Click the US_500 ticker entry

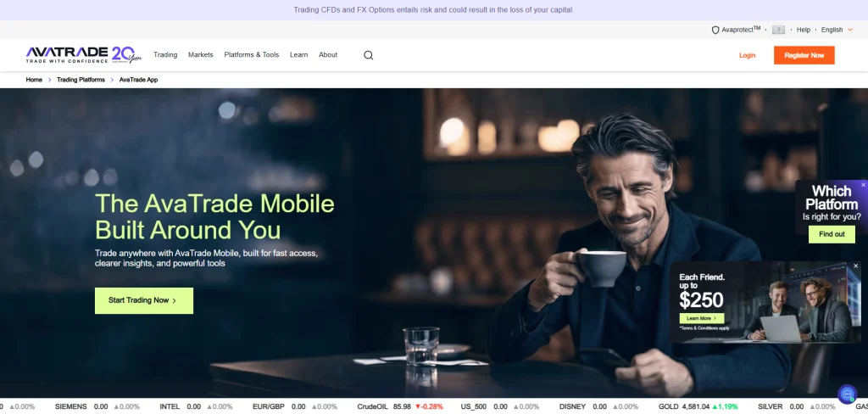pos(500,407)
